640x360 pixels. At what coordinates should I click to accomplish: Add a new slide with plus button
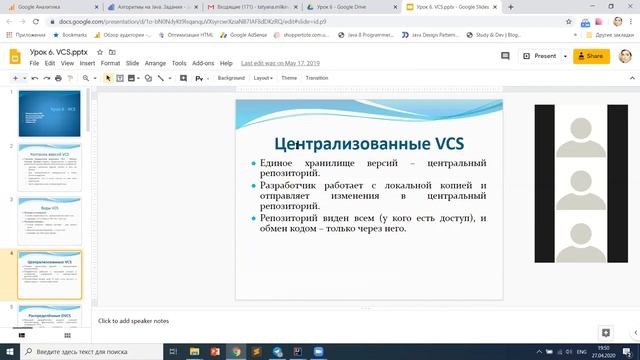coord(15,78)
